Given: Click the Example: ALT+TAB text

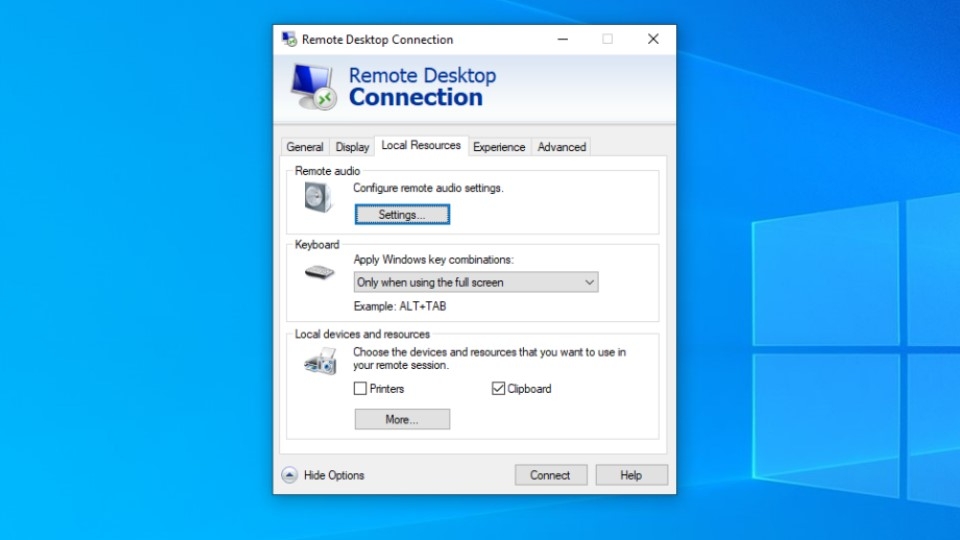Looking at the screenshot, I should [x=400, y=306].
